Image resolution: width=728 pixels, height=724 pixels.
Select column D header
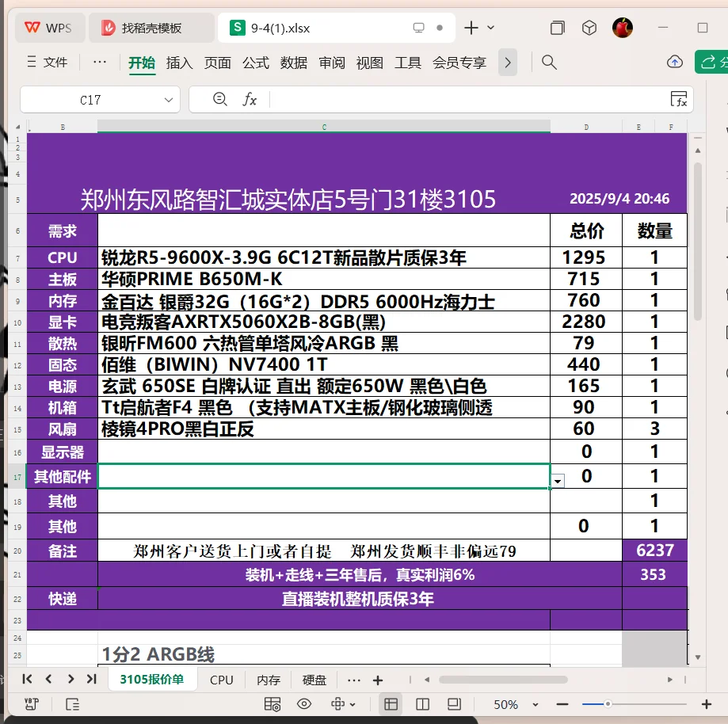[586, 127]
